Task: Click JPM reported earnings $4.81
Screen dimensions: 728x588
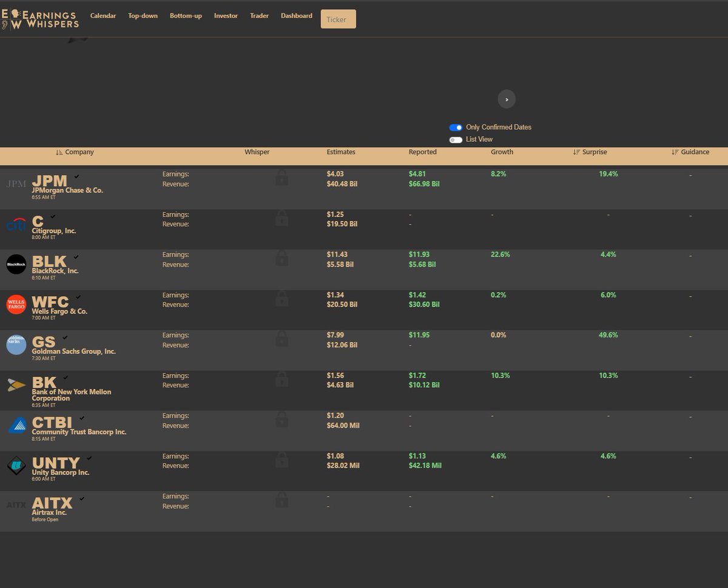Action: pyautogui.click(x=417, y=174)
